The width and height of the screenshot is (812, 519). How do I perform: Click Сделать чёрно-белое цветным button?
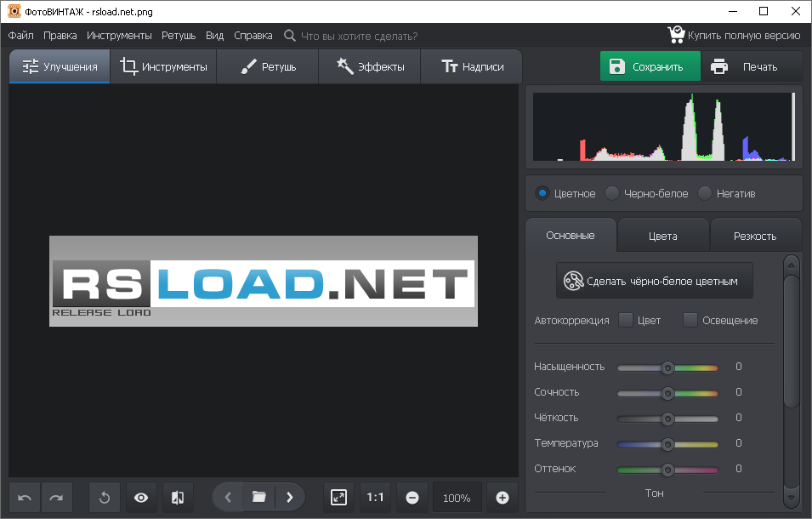pyautogui.click(x=654, y=281)
